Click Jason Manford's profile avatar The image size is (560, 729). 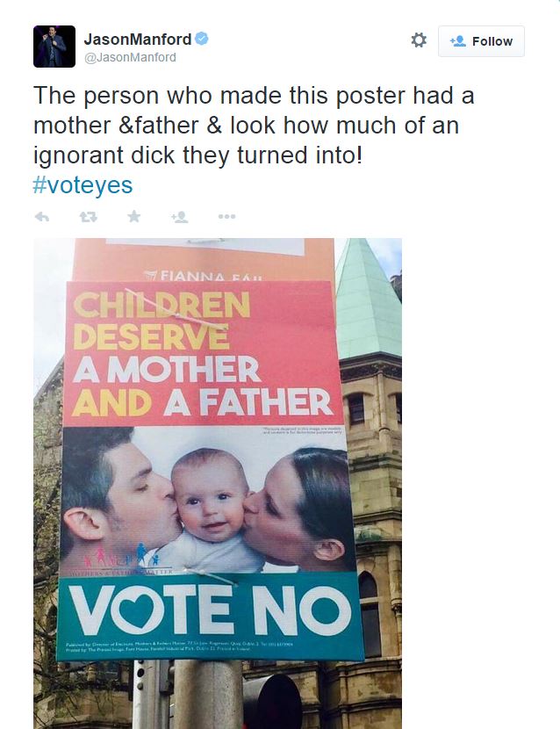(x=54, y=47)
